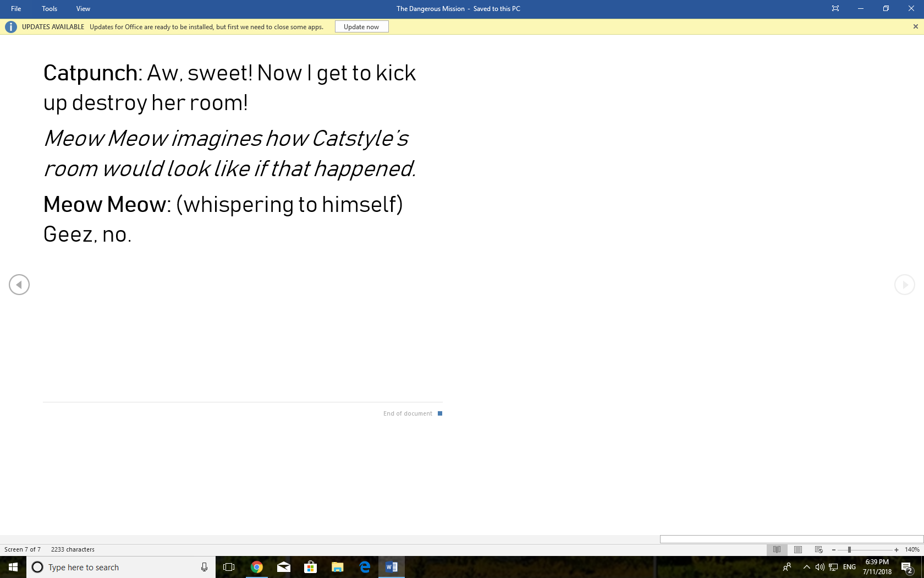
Task: Click the auto-hide reading toolbar icon
Action: (835, 8)
